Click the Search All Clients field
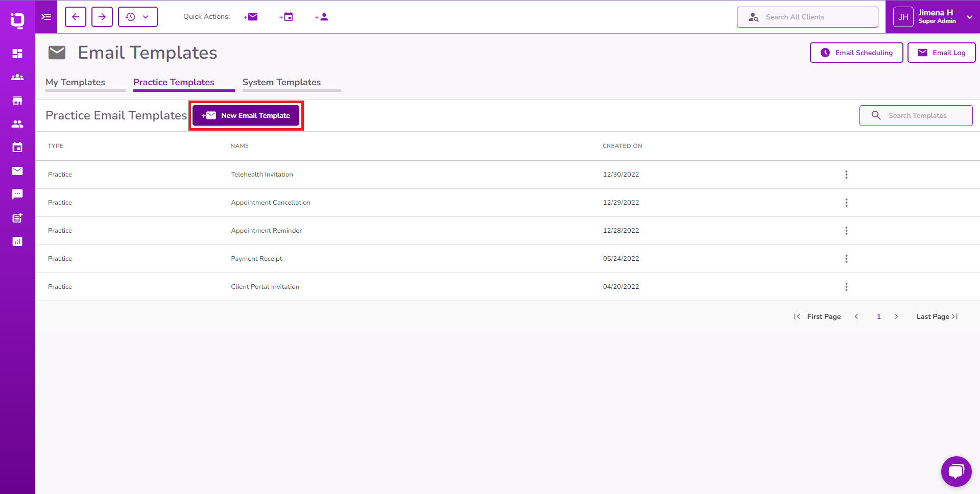980x494 pixels. click(807, 17)
